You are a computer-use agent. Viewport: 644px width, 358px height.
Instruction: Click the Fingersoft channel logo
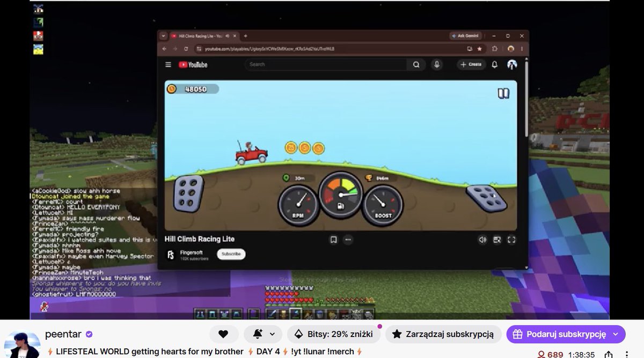pos(171,255)
